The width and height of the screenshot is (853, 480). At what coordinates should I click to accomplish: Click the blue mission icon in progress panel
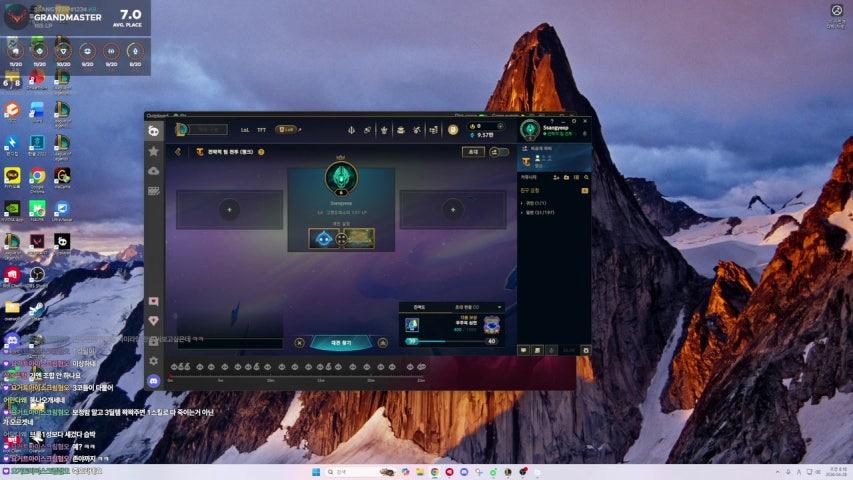(412, 325)
